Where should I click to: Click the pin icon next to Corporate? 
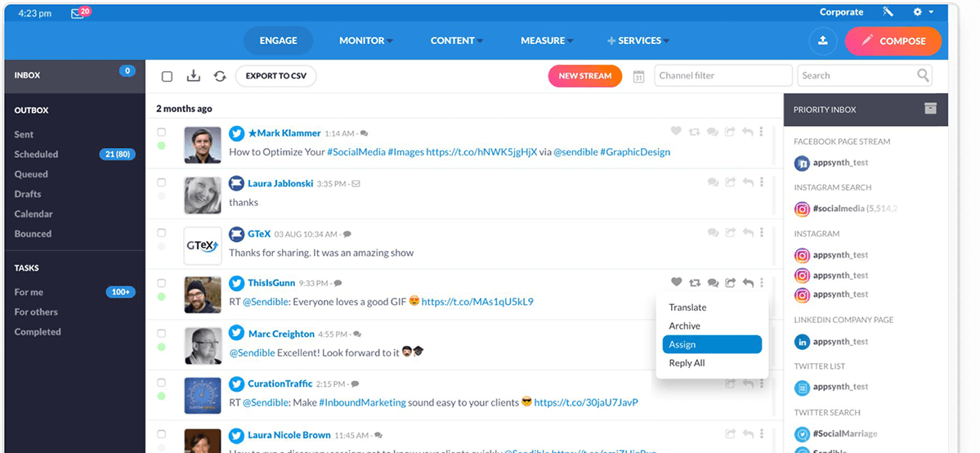(x=888, y=12)
